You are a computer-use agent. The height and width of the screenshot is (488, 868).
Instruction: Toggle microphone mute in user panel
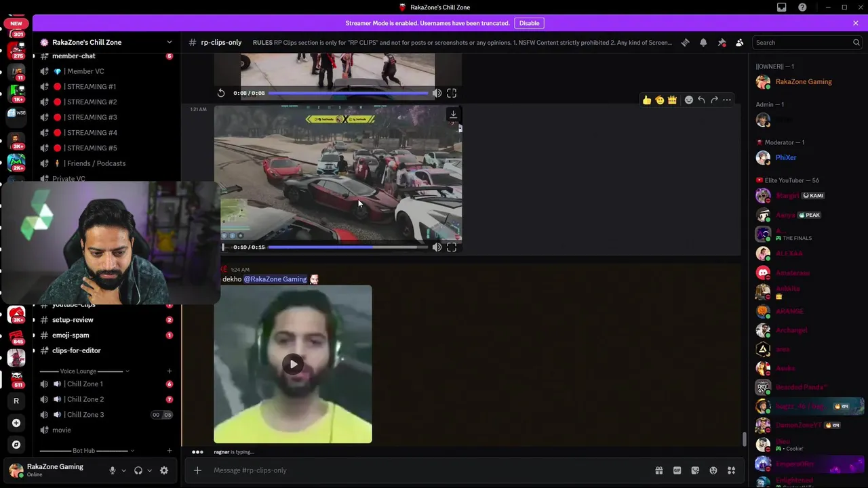(113, 470)
